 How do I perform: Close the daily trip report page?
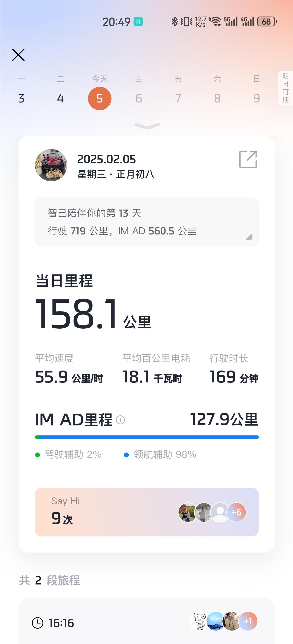click(x=18, y=55)
